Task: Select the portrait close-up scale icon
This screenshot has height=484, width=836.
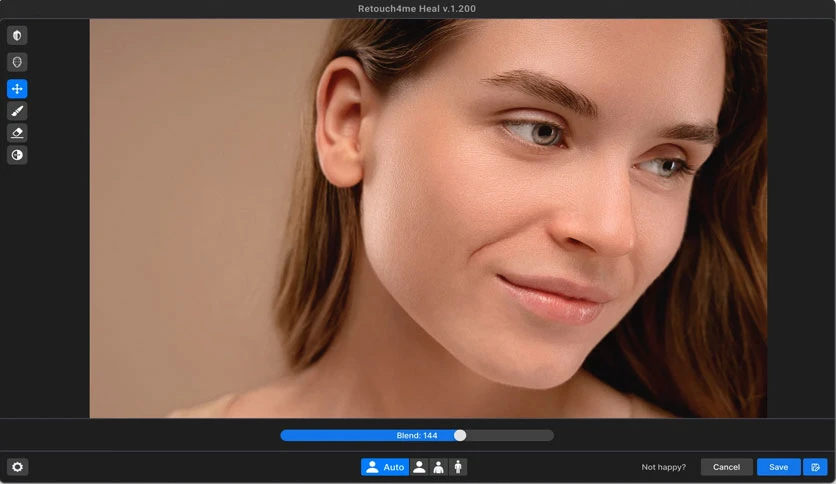Action: tap(420, 467)
